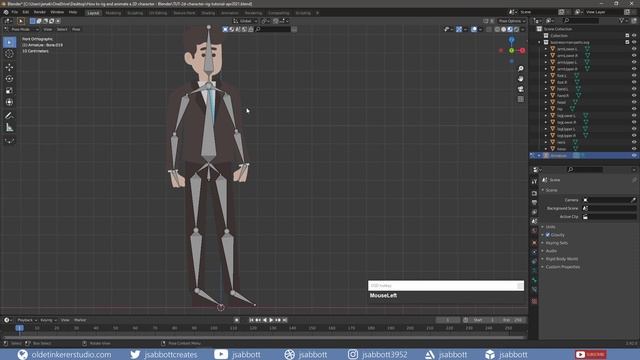Open the File menu
The height and width of the screenshot is (360, 640).
click(x=15, y=12)
